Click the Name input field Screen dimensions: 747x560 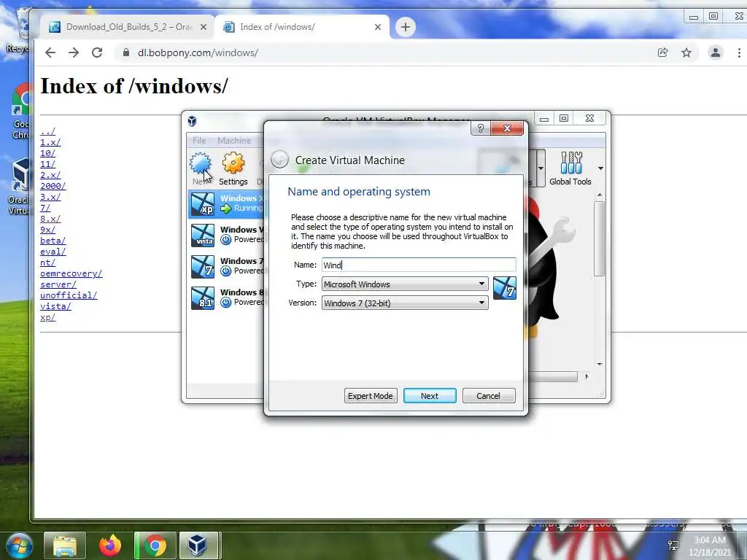(x=419, y=265)
